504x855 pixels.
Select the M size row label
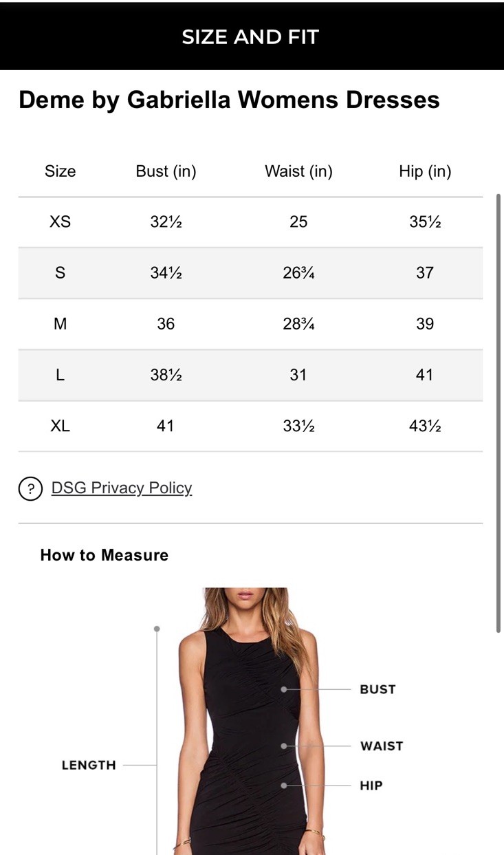point(60,324)
